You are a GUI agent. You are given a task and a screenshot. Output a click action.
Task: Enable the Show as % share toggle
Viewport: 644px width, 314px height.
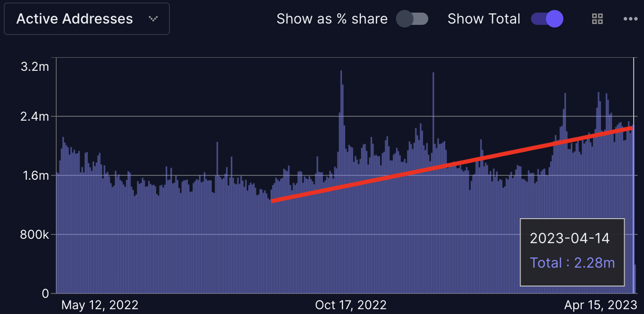tap(412, 19)
